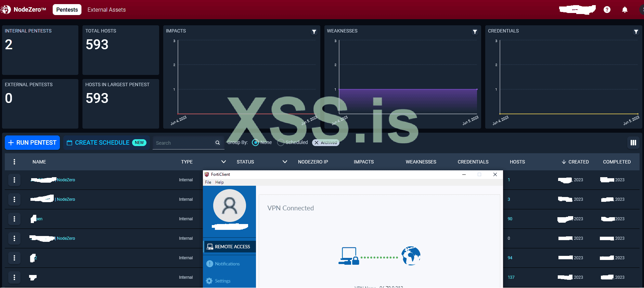Expand the Status column filter dropdown
Screen dimensions: 644x288
(285, 162)
